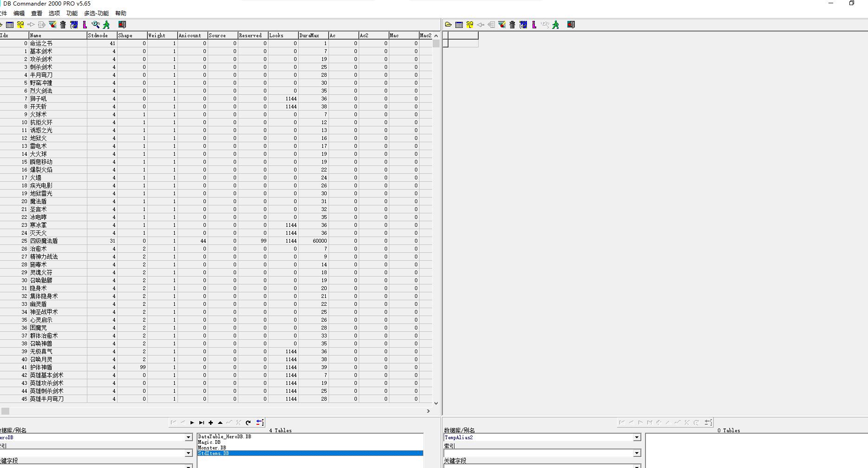
Task: Click the SQL icon in left panel toolbar
Action: coord(20,25)
